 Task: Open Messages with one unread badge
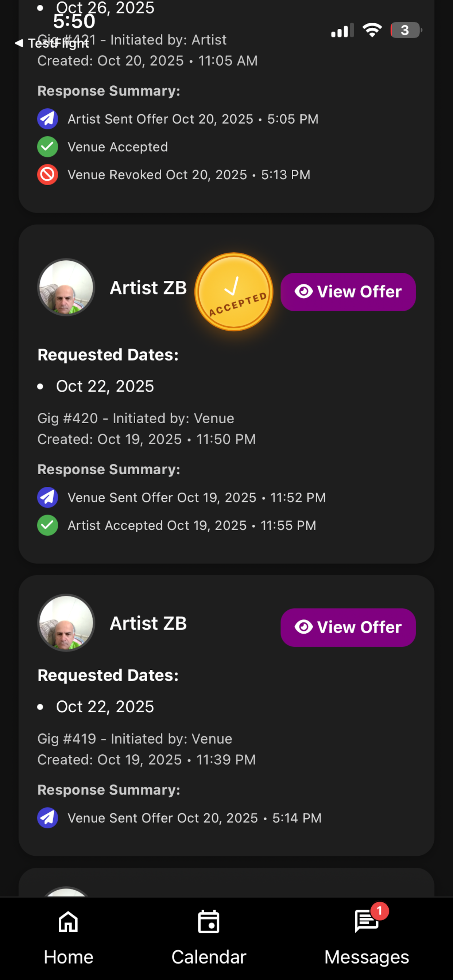pos(366,937)
